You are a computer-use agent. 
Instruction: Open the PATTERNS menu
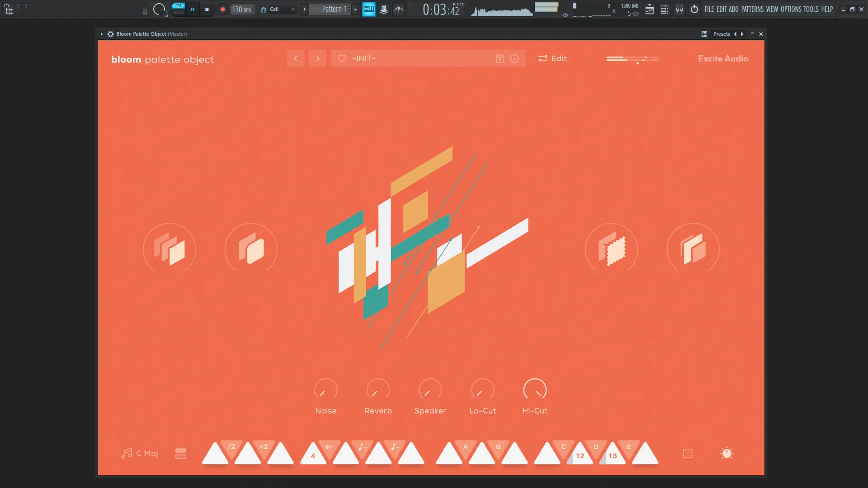(x=752, y=9)
